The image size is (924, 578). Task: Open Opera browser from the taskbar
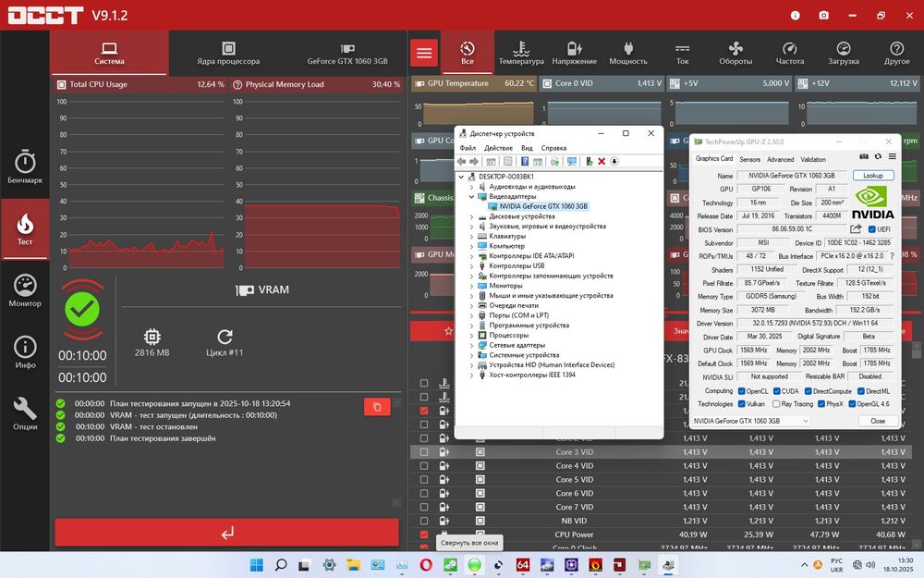pyautogui.click(x=425, y=565)
